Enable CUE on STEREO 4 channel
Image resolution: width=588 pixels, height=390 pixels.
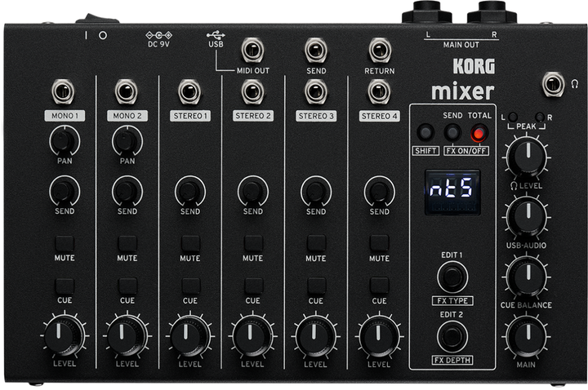[380, 286]
